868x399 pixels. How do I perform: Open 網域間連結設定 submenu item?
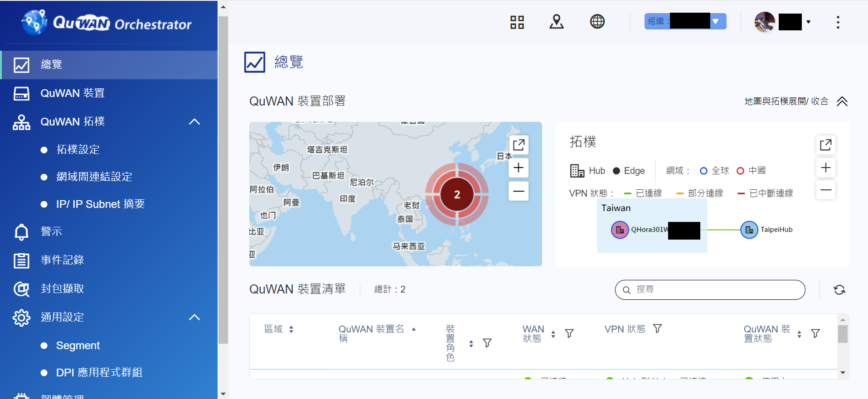click(94, 177)
